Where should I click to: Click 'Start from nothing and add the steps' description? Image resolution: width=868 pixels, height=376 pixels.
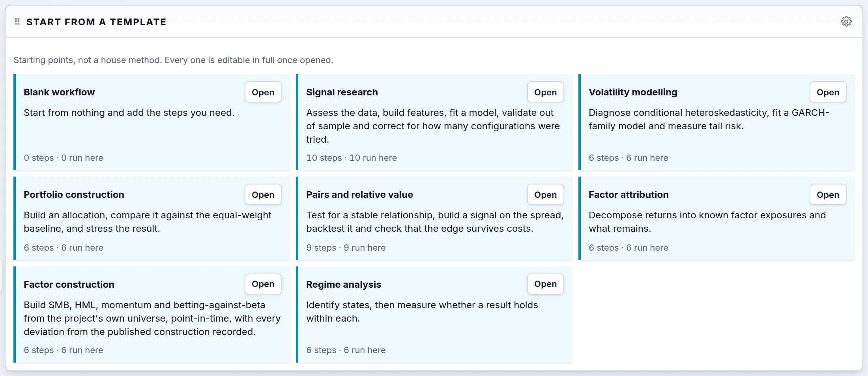pos(129,113)
